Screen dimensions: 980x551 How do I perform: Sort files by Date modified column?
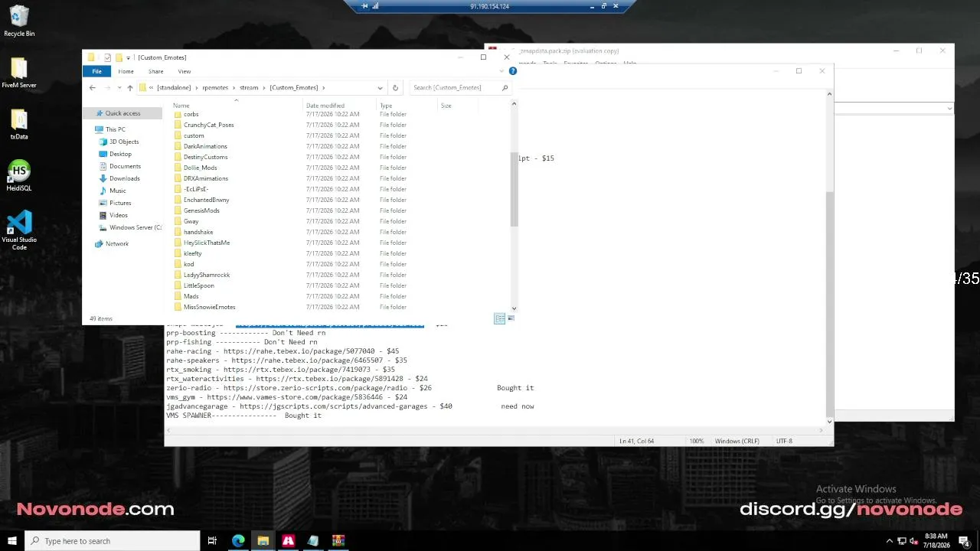pyautogui.click(x=339, y=106)
